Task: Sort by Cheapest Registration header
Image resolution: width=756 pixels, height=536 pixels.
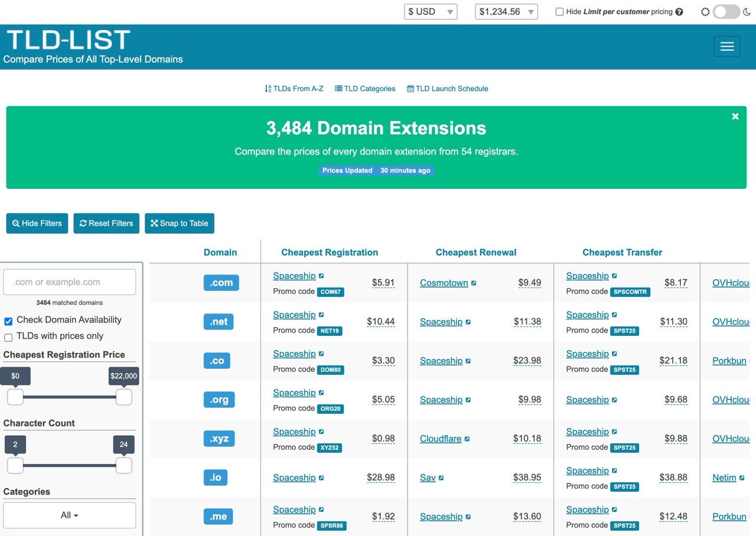Action: point(330,252)
